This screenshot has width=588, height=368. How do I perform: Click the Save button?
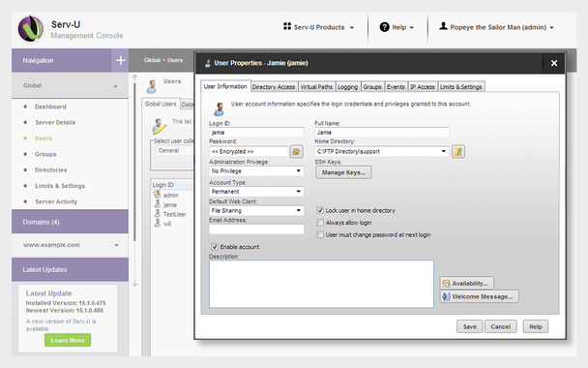[469, 326]
